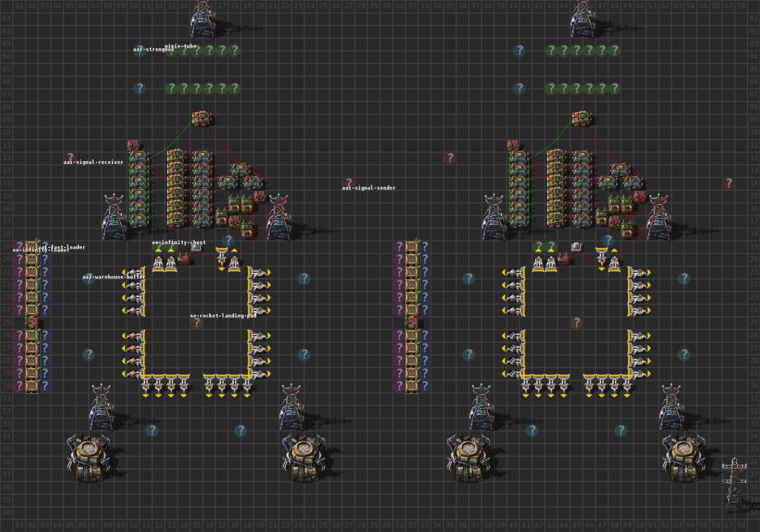Click the se-rocket-landing-pad label
This screenshot has height=532, width=760.
223,315
